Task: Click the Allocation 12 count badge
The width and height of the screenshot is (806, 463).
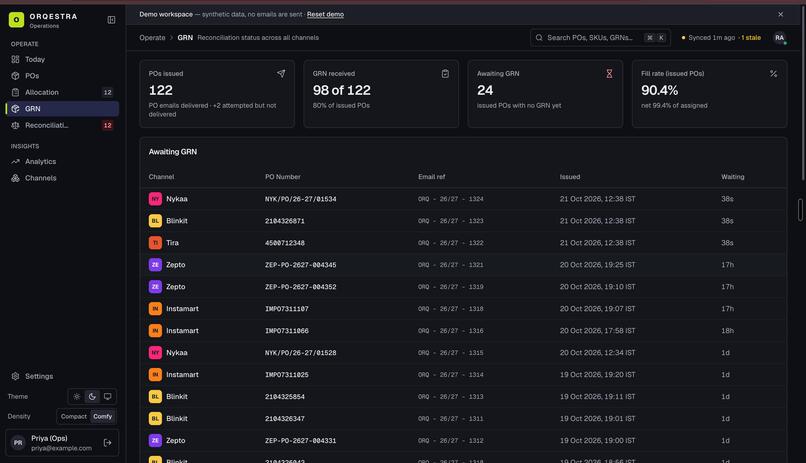Action: click(x=107, y=92)
